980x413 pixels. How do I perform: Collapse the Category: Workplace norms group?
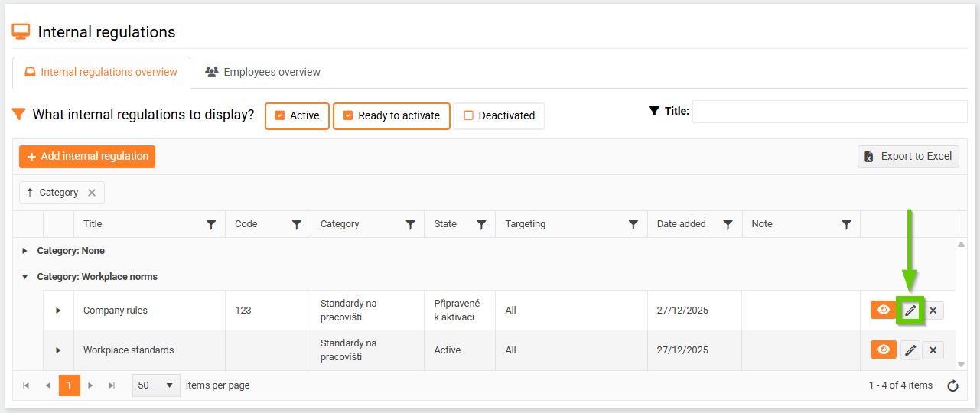coord(24,277)
